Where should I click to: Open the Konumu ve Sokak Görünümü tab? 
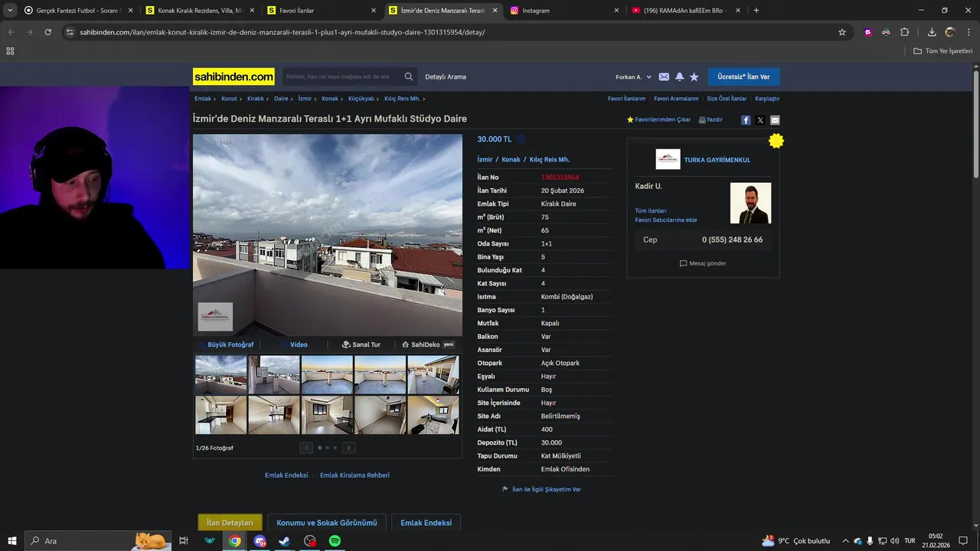pyautogui.click(x=327, y=523)
